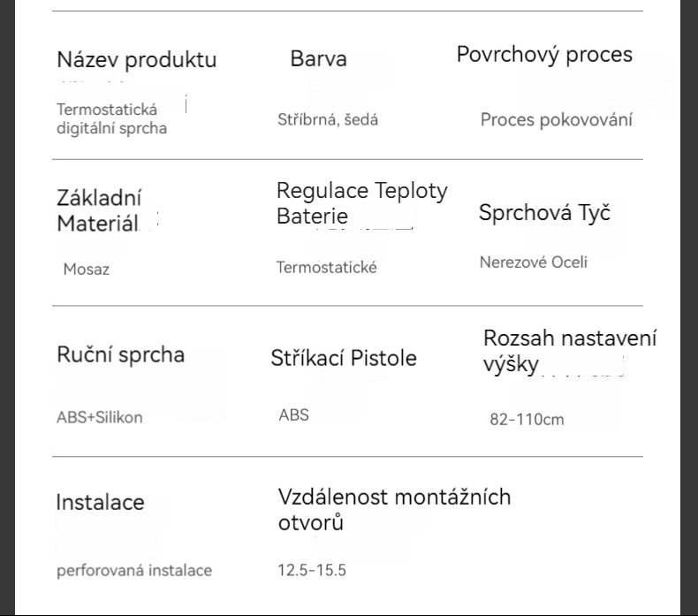Select the "82-110cm" height range value

pyautogui.click(x=526, y=420)
